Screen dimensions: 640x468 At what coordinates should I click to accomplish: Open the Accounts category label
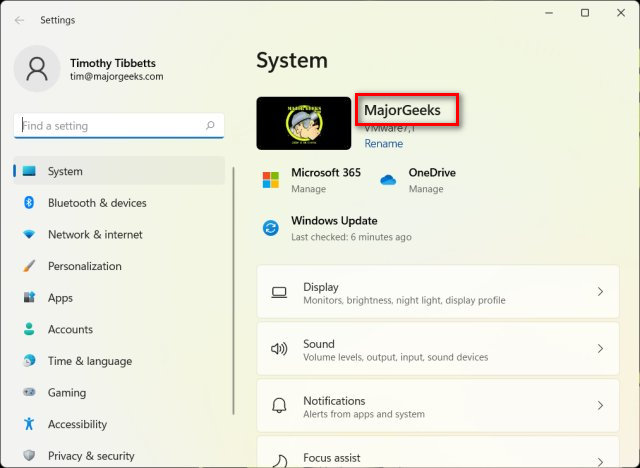pos(70,329)
